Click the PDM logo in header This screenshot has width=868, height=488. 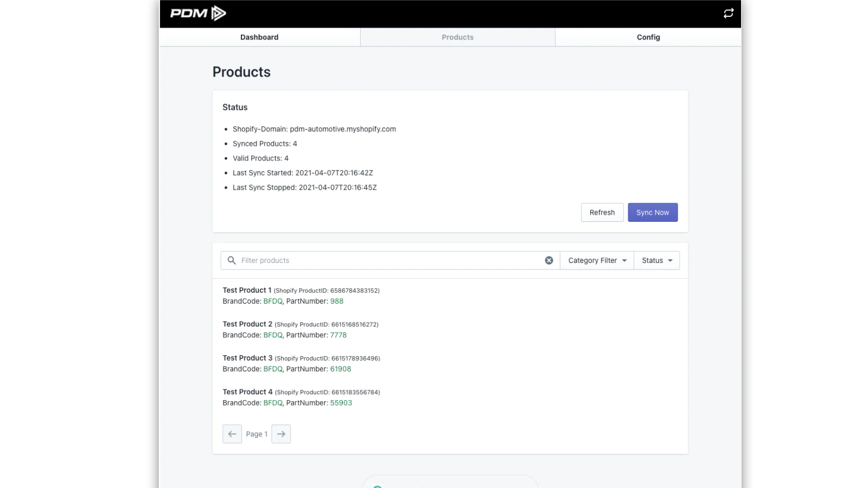coord(198,14)
